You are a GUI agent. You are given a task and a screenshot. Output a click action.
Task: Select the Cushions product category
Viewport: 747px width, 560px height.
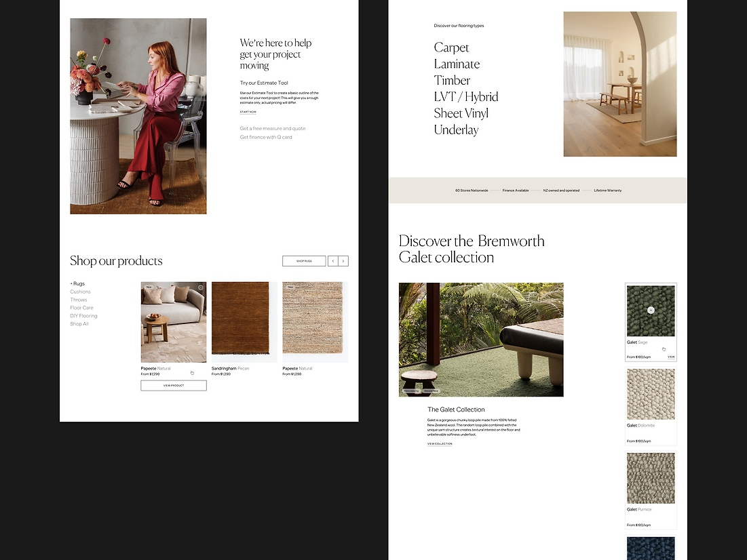point(80,292)
